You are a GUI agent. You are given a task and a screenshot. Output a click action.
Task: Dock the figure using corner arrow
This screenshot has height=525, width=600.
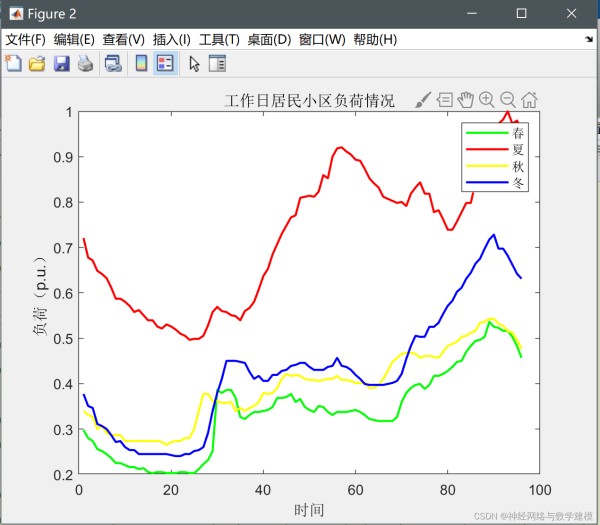coord(589,39)
